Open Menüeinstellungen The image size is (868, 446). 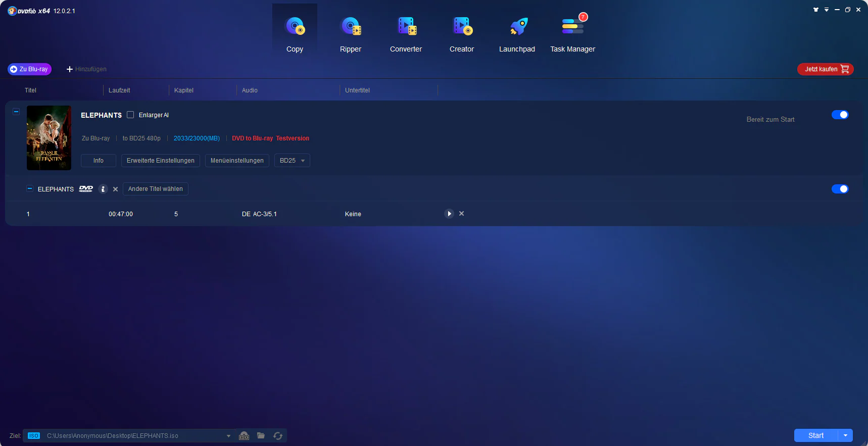(237, 161)
